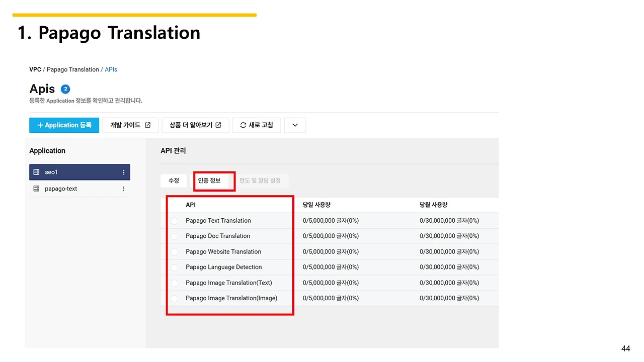Image resolution: width=644 pixels, height=362 pixels.
Task: Click the 인증 정보 button
Action: (209, 180)
